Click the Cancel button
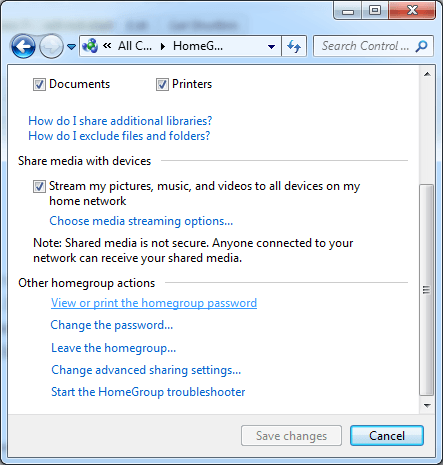This screenshot has height=465, width=443. (x=387, y=436)
